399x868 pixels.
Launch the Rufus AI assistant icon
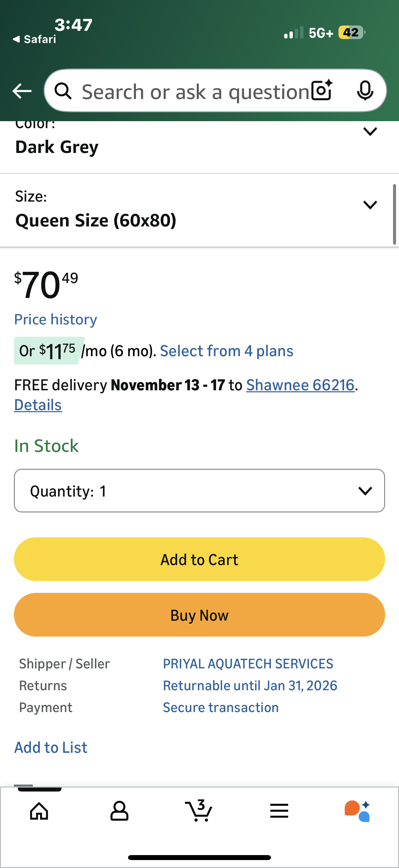[357, 811]
